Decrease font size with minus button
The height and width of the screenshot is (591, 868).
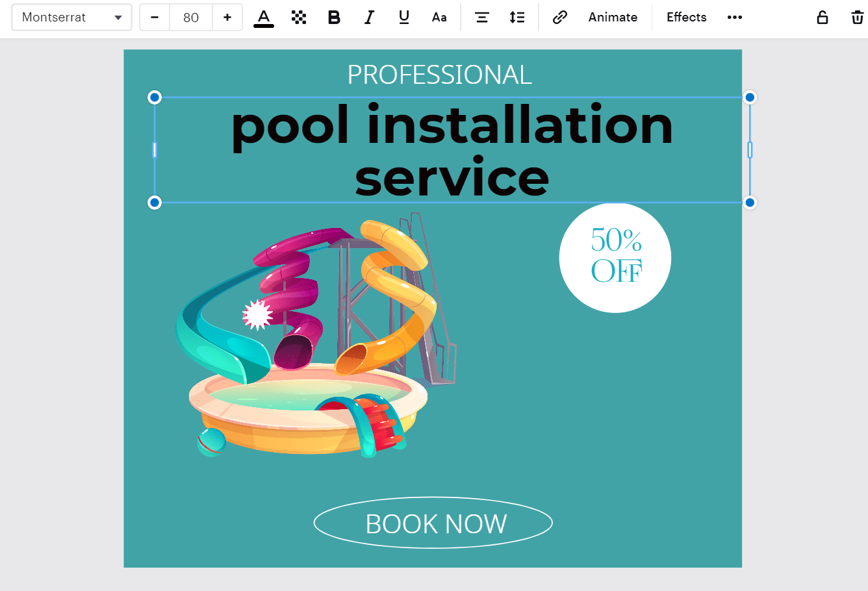155,18
